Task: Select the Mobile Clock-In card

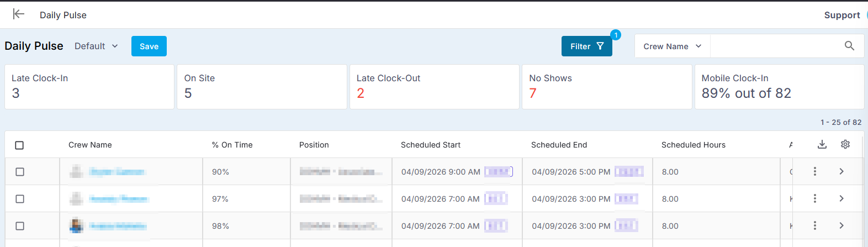Action: (x=779, y=87)
